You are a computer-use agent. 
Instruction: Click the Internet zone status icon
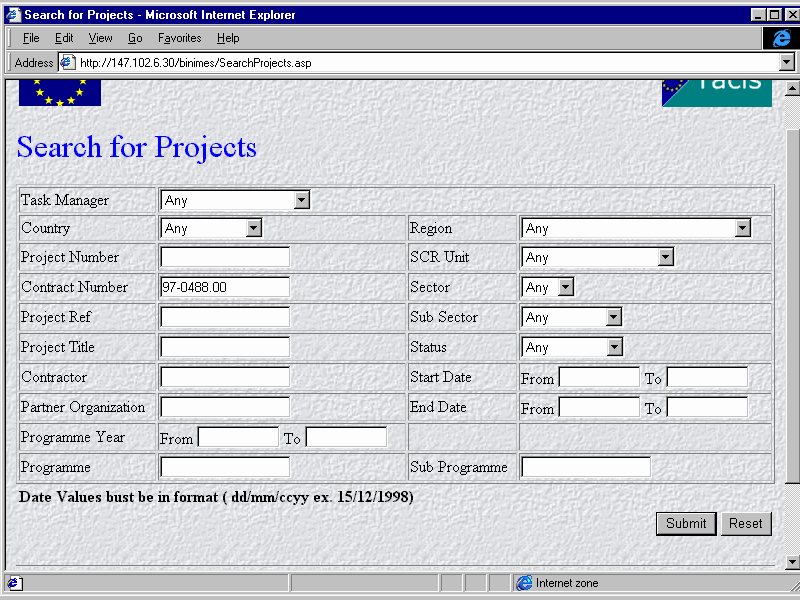click(x=524, y=583)
